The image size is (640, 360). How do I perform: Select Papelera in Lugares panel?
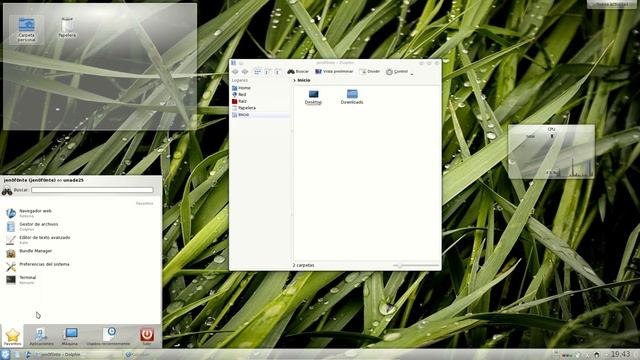coord(260,108)
